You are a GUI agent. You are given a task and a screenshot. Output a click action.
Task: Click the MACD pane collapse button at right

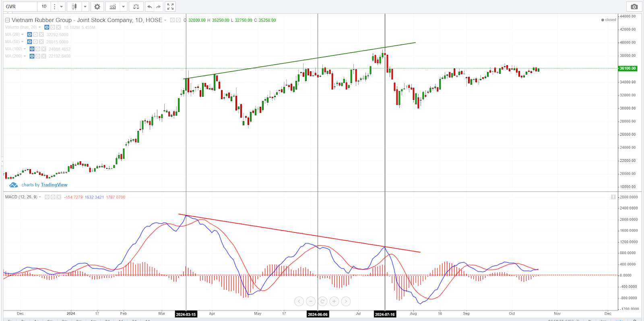tap(613, 197)
